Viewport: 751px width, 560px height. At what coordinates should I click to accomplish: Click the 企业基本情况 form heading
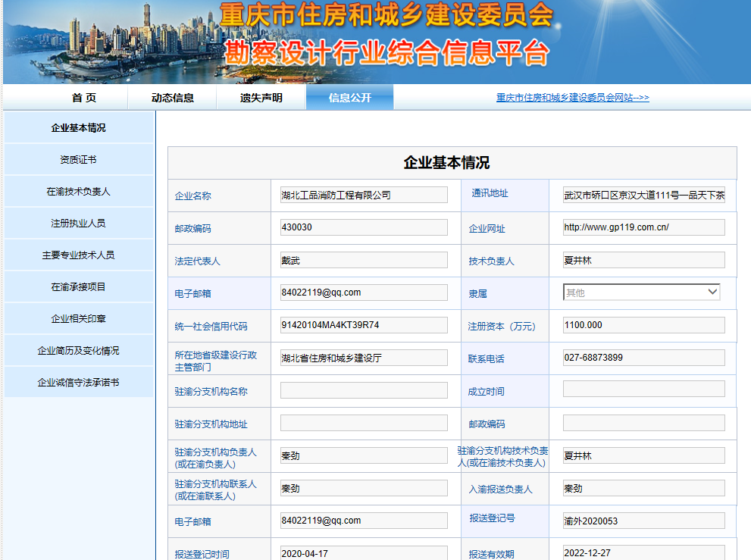446,163
